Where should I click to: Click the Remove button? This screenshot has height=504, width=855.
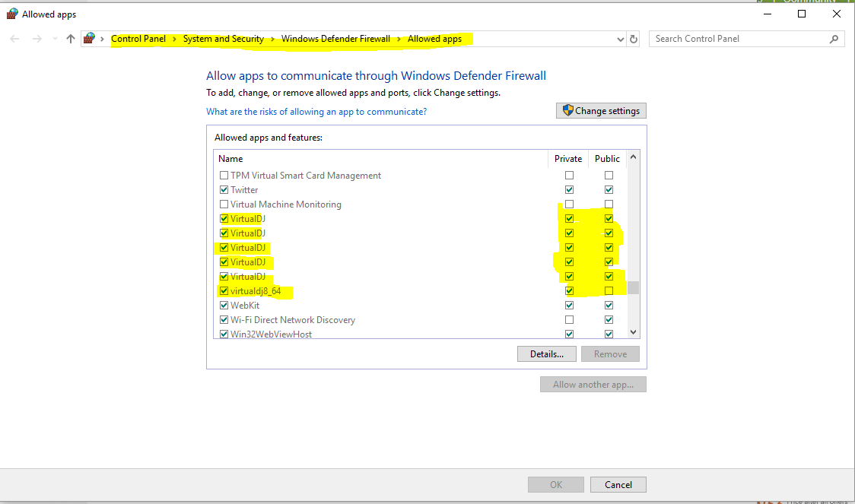(x=610, y=354)
